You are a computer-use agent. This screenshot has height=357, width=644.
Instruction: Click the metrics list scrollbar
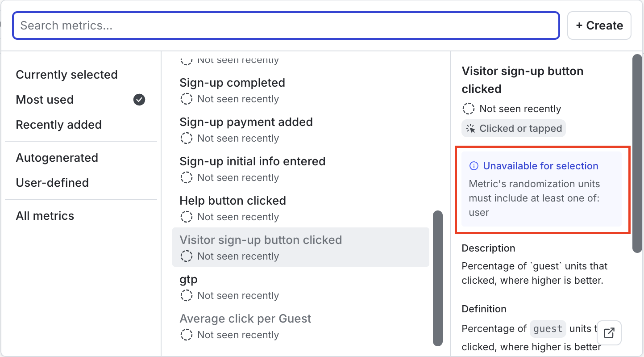pyautogui.click(x=438, y=278)
